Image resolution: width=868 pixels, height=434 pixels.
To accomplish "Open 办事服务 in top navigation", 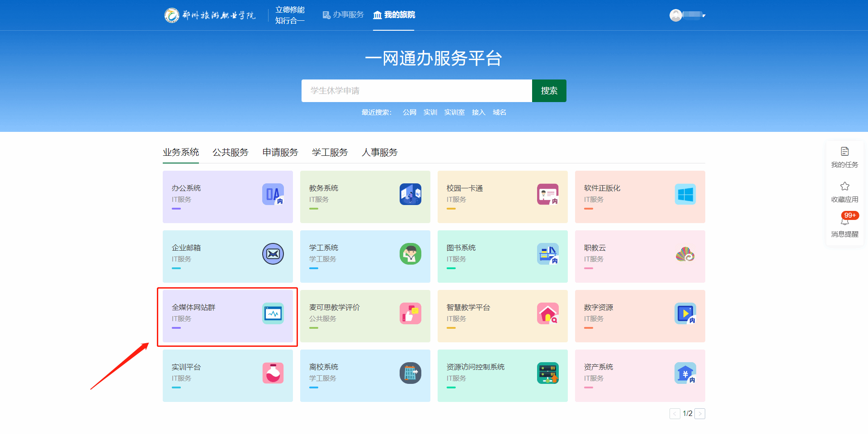I will [343, 15].
